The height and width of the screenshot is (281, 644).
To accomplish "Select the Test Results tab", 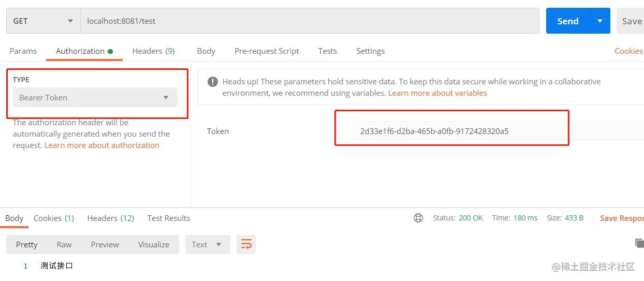I will pos(169,218).
